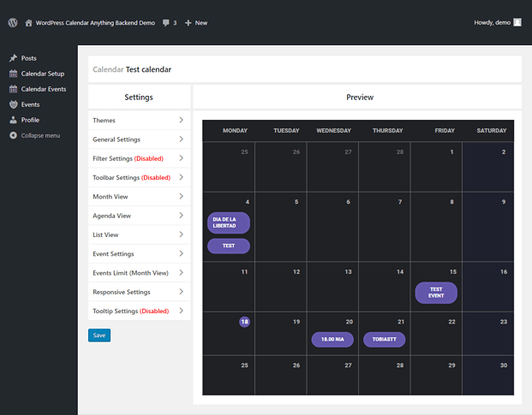This screenshot has height=415, width=532.
Task: Click the DIA DE LA LIBERTAD event
Action: coord(229,222)
